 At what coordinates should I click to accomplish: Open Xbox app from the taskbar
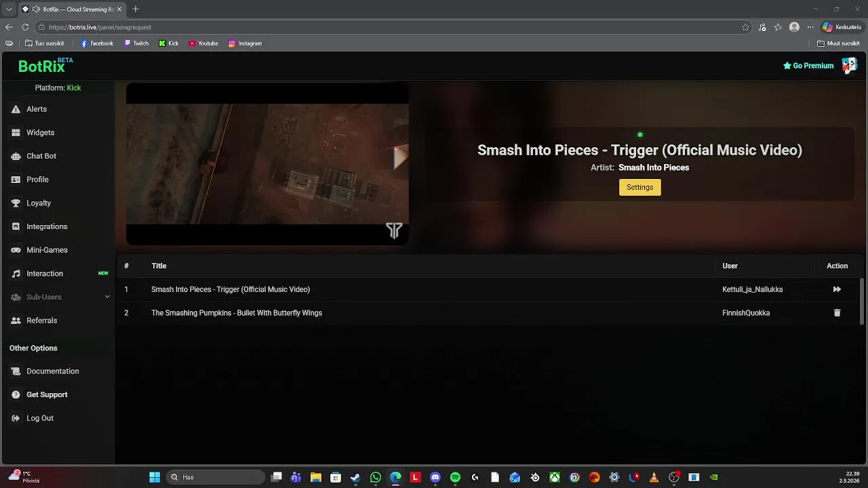coord(555,477)
